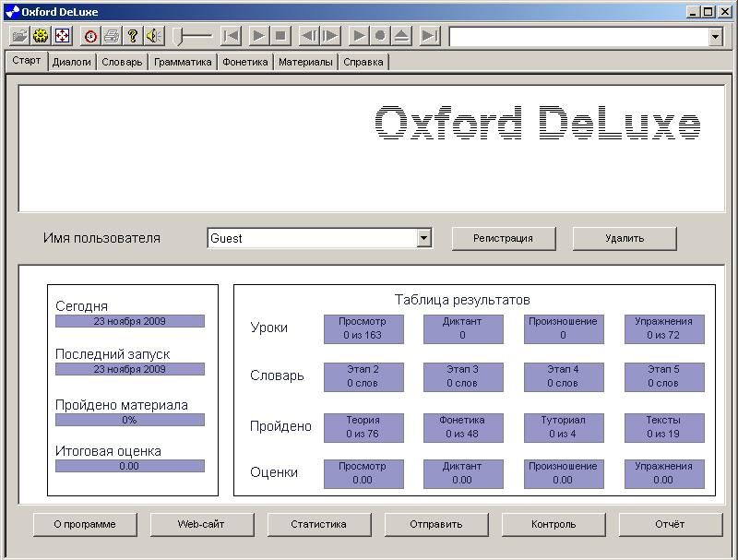This screenshot has height=560, width=738.
Task: Click the red clock timer icon
Action: 90,36
